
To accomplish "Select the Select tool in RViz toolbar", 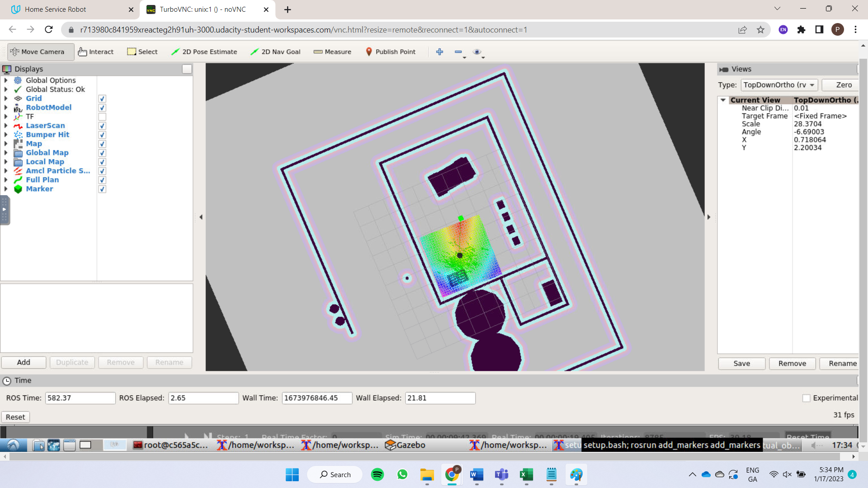I will [x=142, y=52].
